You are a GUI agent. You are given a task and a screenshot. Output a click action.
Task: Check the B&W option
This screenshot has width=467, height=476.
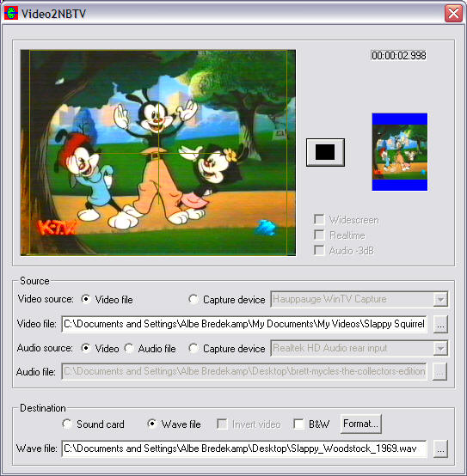[299, 424]
